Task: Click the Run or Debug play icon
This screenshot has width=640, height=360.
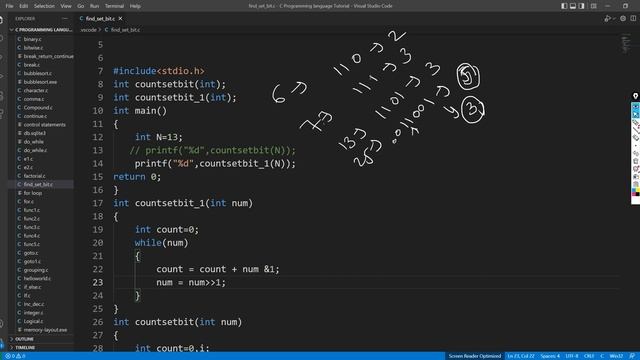Action: (607, 18)
